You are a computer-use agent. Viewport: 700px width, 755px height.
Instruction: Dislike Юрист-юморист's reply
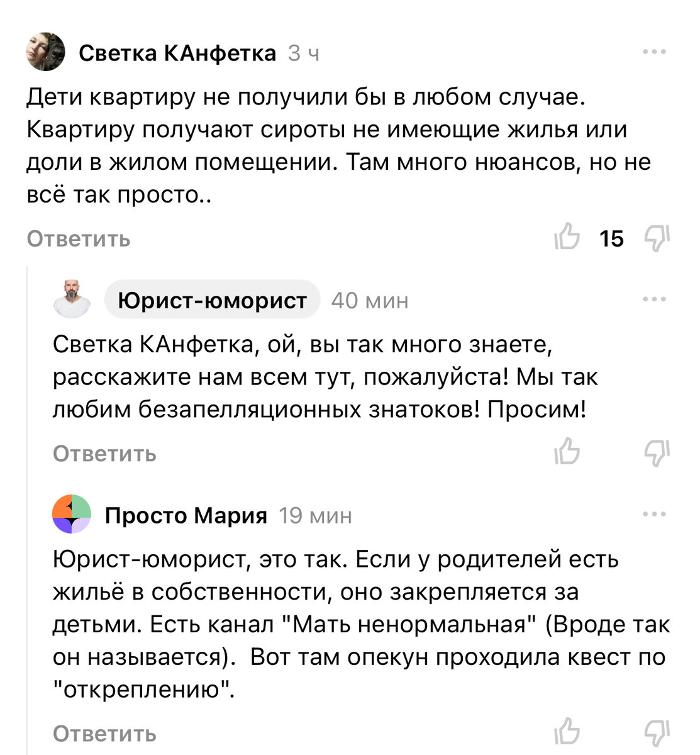[x=656, y=453]
